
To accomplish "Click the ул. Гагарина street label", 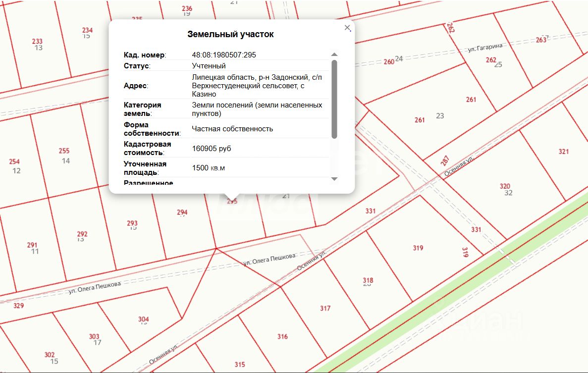I will pos(485,48).
